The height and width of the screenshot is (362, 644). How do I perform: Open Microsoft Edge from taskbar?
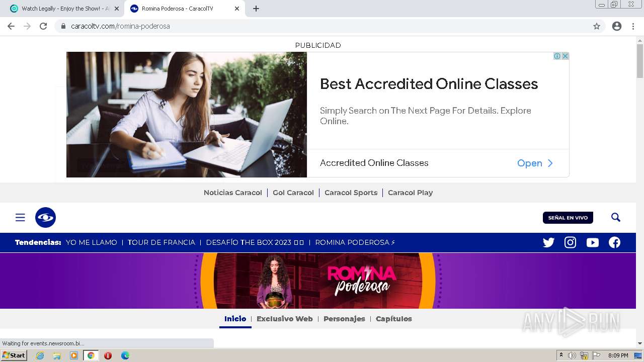tap(125, 355)
